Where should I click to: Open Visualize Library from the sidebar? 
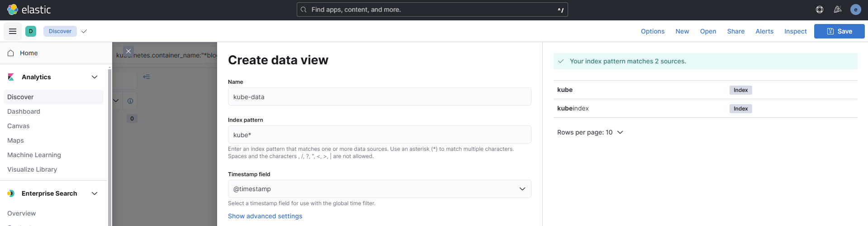tap(32, 169)
